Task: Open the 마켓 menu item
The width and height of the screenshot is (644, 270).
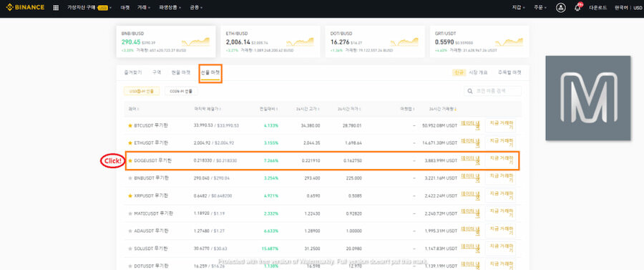Action: coord(125,8)
